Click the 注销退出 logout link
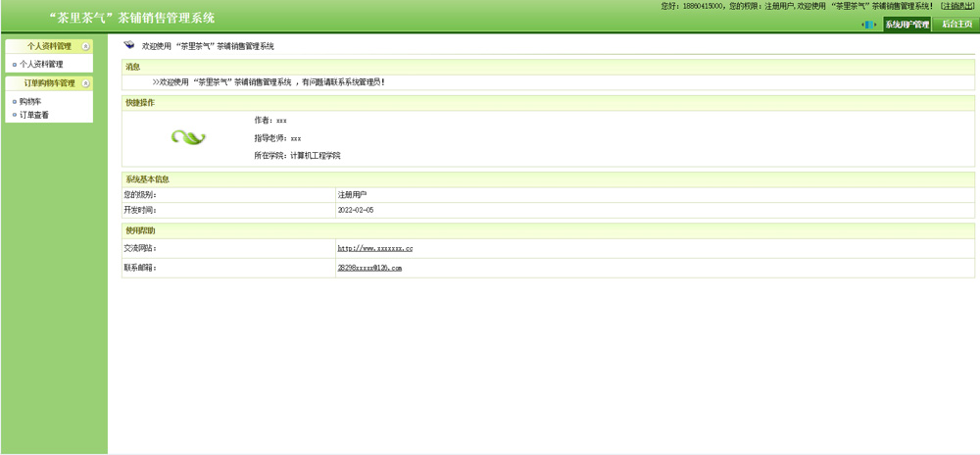The image size is (980, 455). tap(956, 6)
